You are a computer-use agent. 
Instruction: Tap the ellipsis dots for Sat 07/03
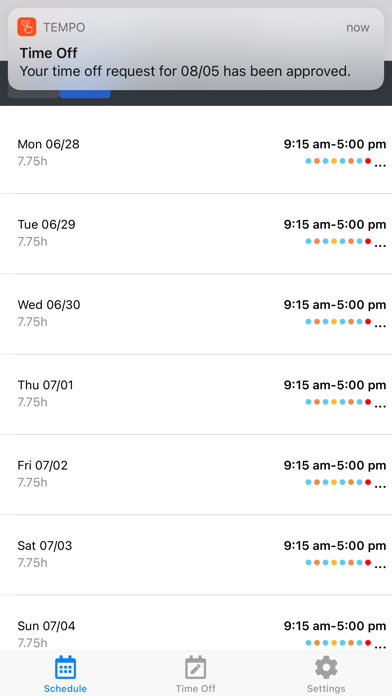[380, 567]
